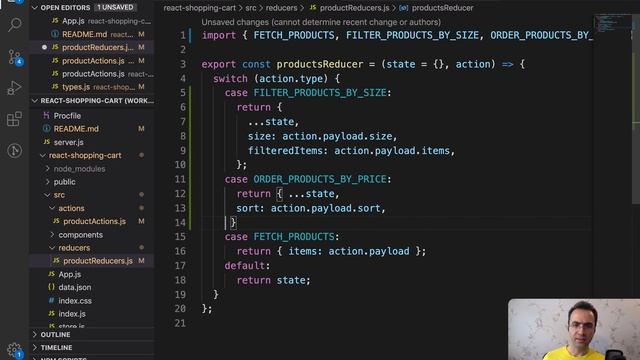The width and height of the screenshot is (640, 360).
Task: Open App.js in Open Editors list
Action: point(92,21)
